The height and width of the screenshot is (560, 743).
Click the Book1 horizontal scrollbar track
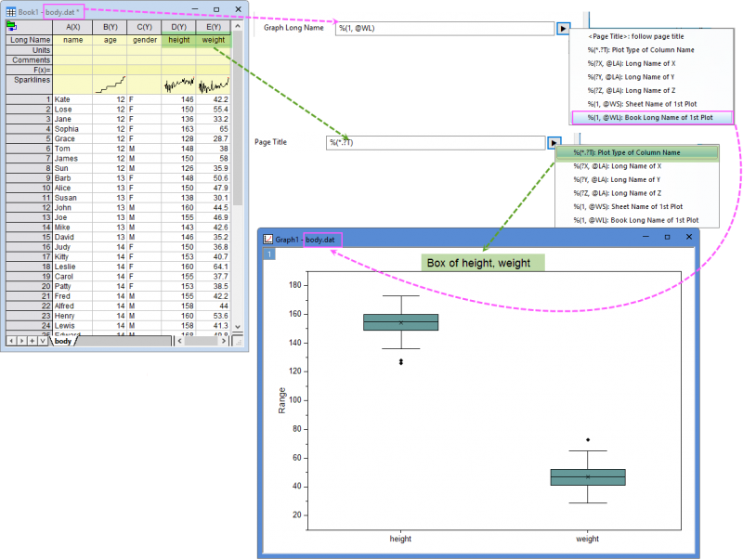click(x=202, y=341)
